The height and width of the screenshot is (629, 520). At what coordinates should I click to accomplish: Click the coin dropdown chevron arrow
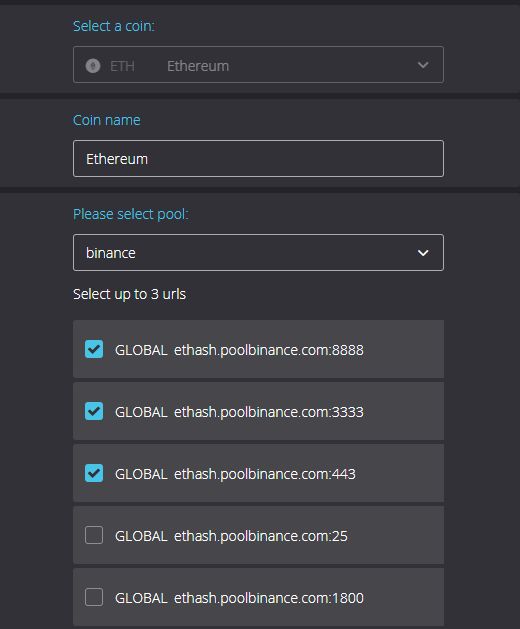[423, 65]
